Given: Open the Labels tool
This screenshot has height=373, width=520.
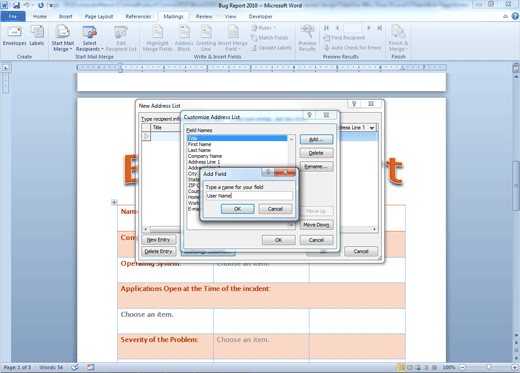Looking at the screenshot, I should 37,36.
